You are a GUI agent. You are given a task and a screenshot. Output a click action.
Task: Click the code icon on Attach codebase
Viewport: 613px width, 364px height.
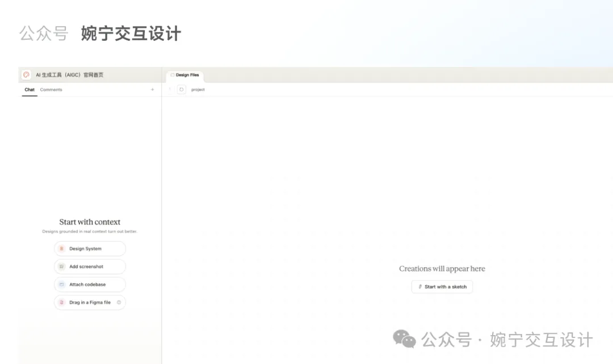(x=62, y=284)
